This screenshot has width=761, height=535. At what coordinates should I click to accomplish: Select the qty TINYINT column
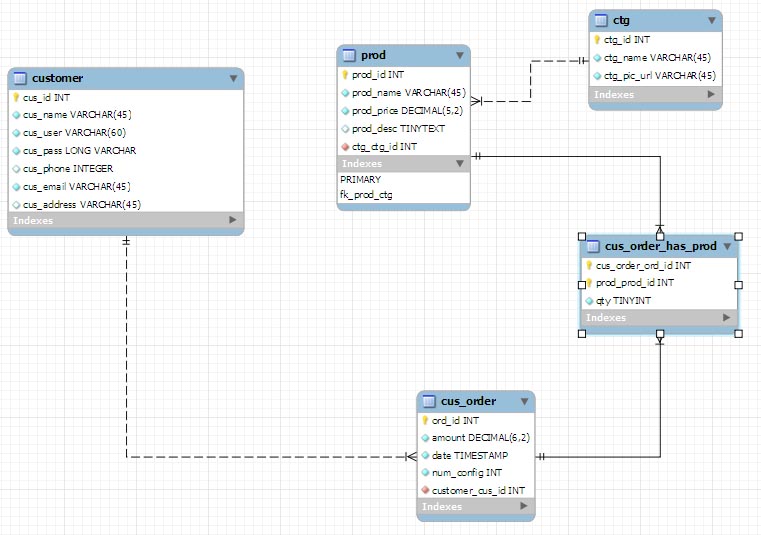(x=623, y=301)
